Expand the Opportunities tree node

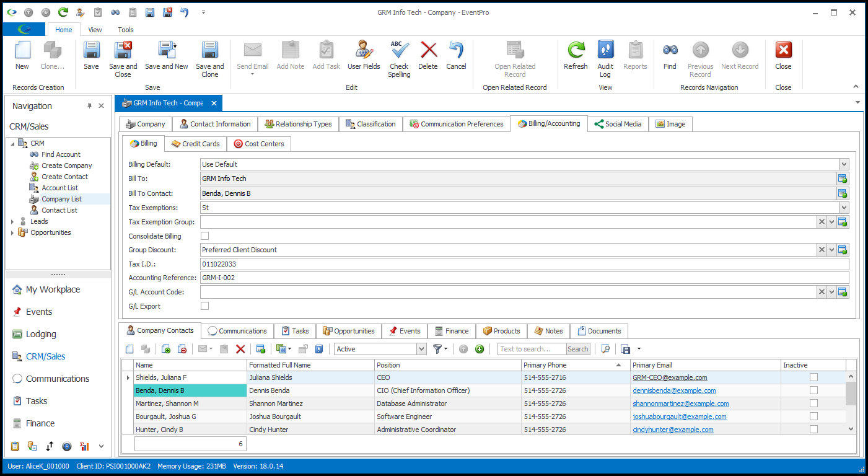tap(12, 232)
